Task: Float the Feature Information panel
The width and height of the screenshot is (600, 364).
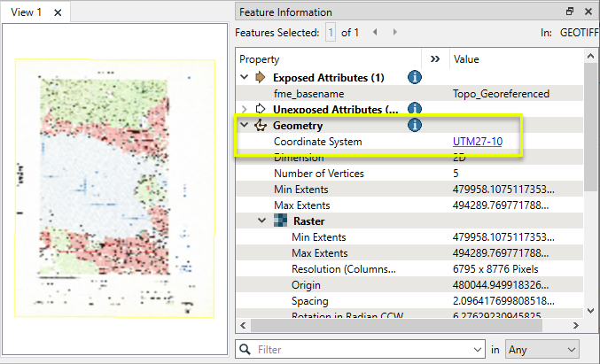Action: [x=570, y=12]
